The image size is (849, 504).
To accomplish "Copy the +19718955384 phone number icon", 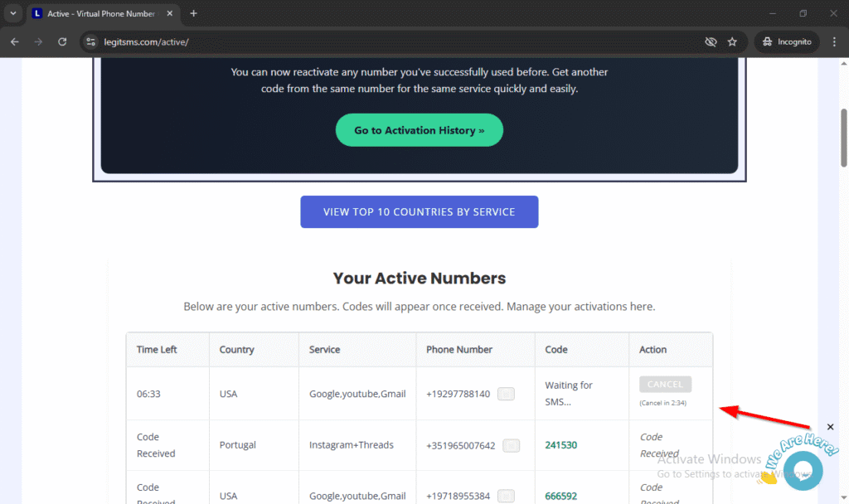I will click(x=506, y=497).
